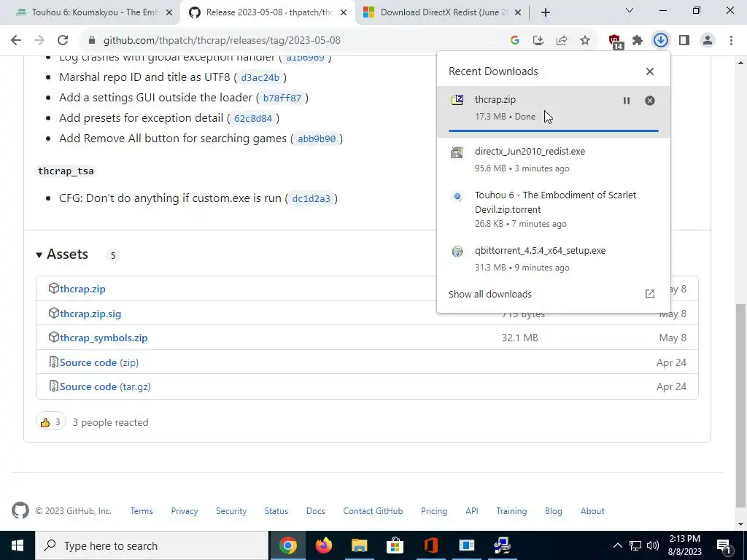Open a new browser tab
Screen dimensions: 747x560
pos(546,12)
